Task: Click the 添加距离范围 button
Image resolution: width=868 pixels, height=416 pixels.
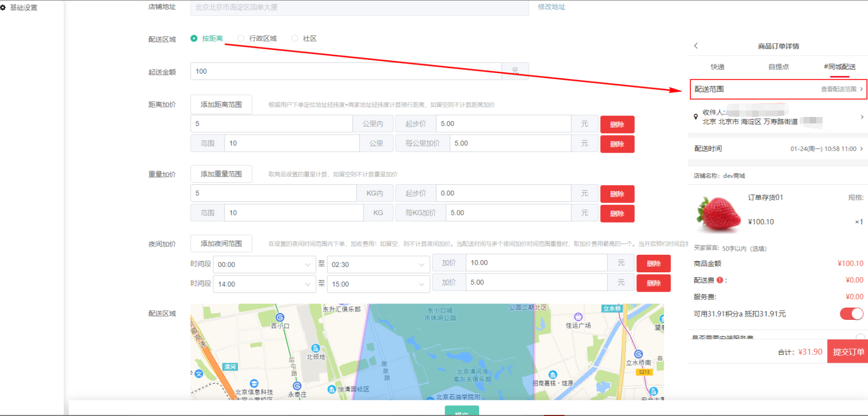Action: [221, 105]
